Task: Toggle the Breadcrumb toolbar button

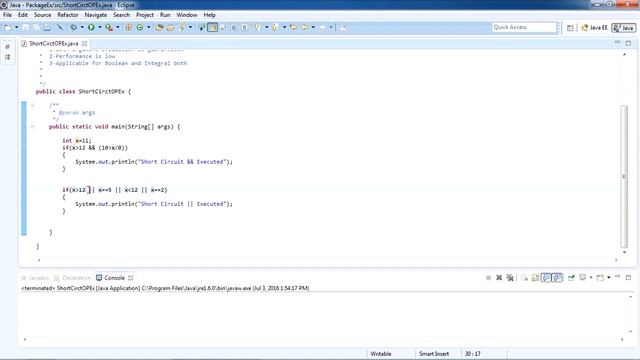Action: click(202, 27)
